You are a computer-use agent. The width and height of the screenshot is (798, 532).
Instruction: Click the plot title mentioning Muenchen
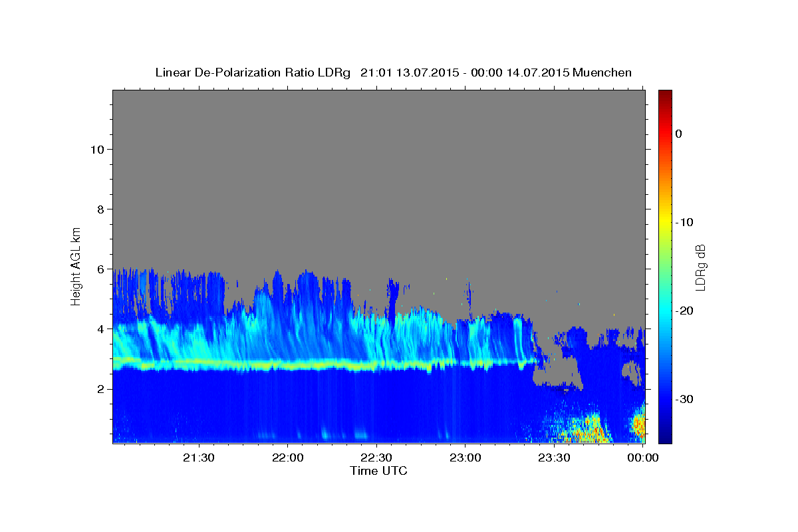tap(393, 72)
